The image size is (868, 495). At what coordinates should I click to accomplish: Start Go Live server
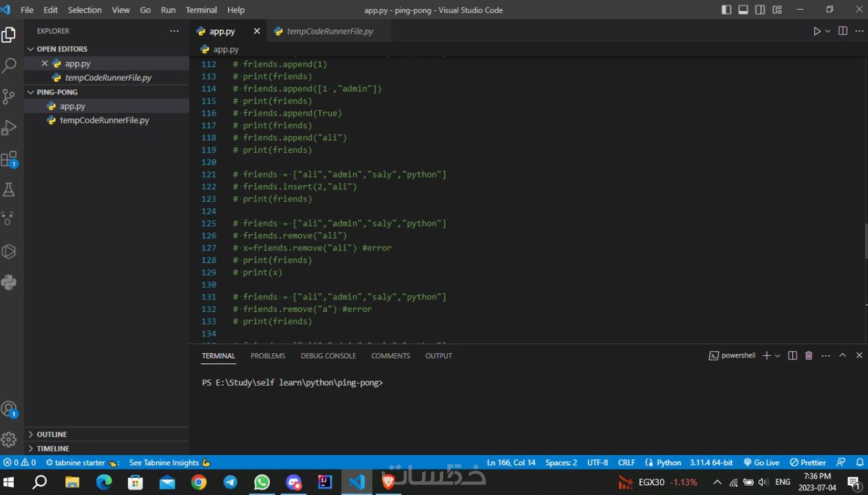point(761,462)
